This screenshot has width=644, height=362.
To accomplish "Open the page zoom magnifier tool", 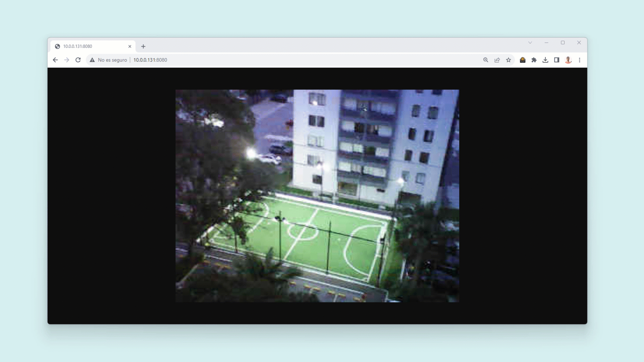I will (486, 60).
